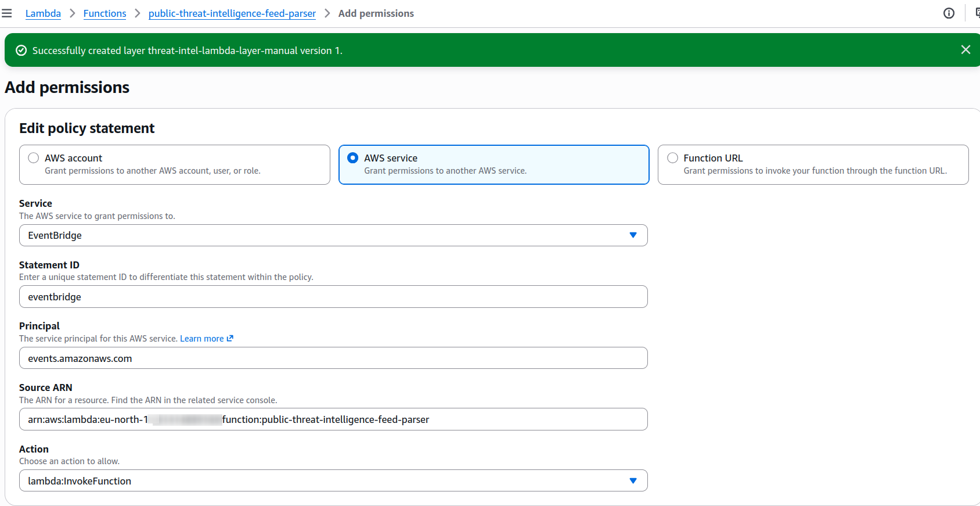This screenshot has height=506, width=980.
Task: Select the AWS service radio option
Action: tap(352, 158)
